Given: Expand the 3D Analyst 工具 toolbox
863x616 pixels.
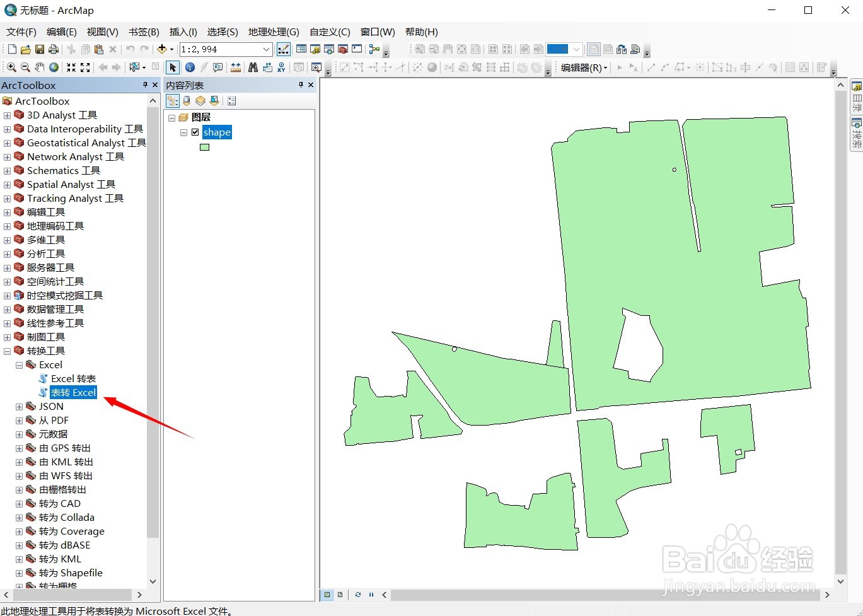Looking at the screenshot, I should 8,115.
